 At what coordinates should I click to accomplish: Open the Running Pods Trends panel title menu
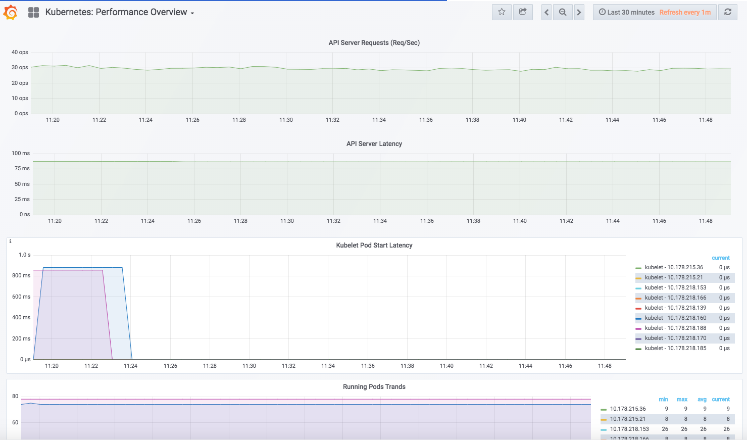coord(374,387)
